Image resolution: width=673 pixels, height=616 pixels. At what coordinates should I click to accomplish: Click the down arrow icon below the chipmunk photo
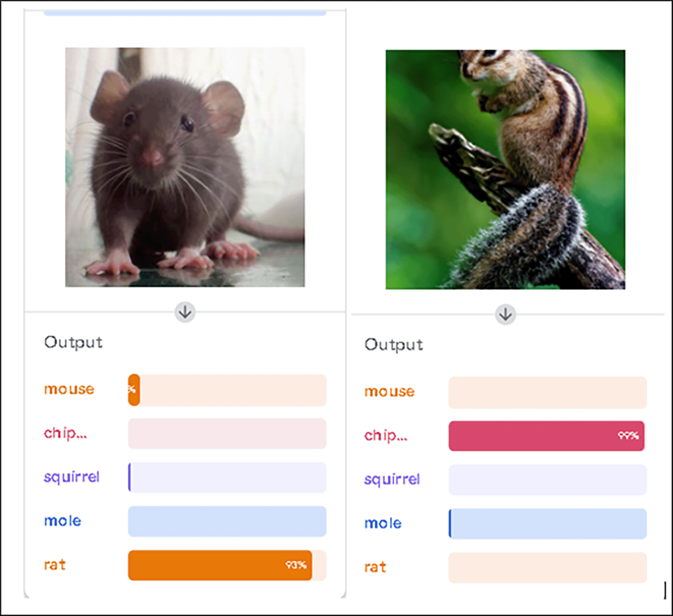pyautogui.click(x=505, y=315)
